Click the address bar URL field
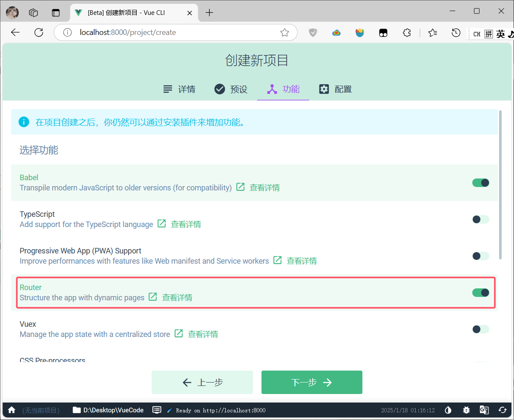This screenshot has height=420, width=514. pyautogui.click(x=175, y=32)
